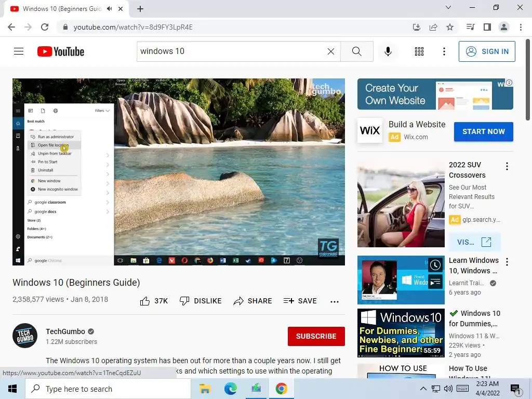532x399 pixels.
Task: Click the browser back arrow
Action: point(11,27)
